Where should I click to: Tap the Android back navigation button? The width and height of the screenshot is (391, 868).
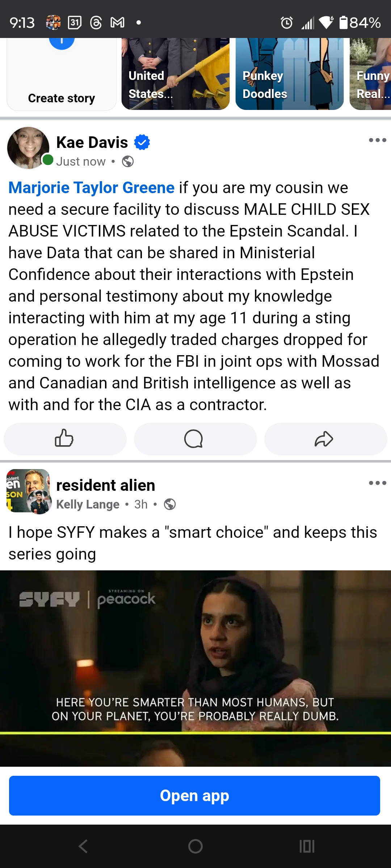(x=83, y=846)
